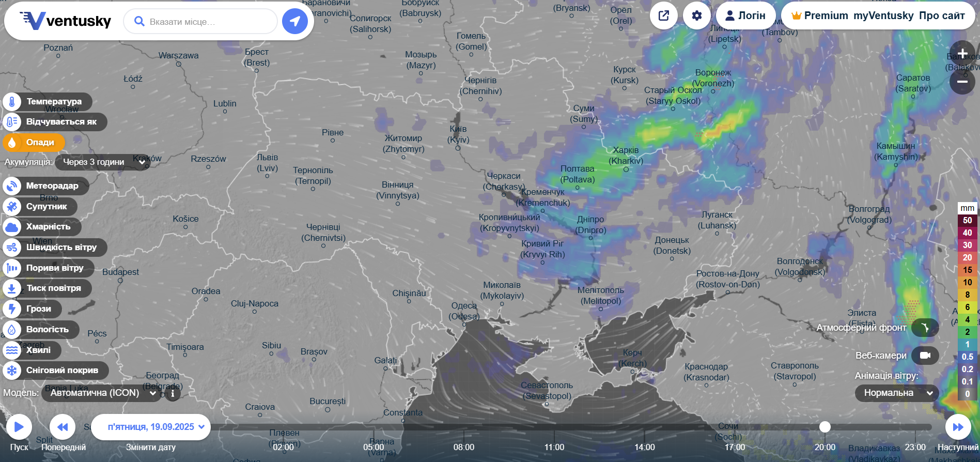Select the Температура layer button
The image size is (980, 462).
pos(48,101)
